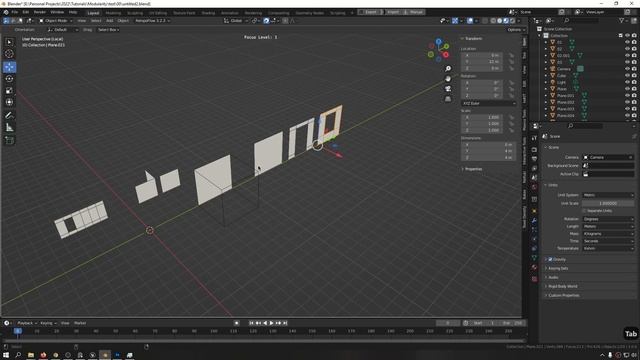
Task: Select the Cursor tool in left toolbar
Action: coord(9,54)
